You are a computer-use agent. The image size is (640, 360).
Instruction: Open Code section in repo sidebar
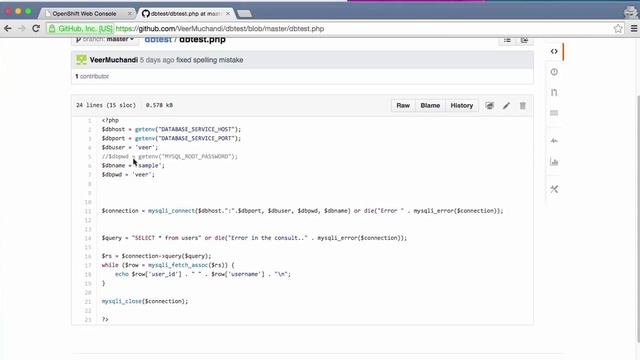pyautogui.click(x=554, y=51)
